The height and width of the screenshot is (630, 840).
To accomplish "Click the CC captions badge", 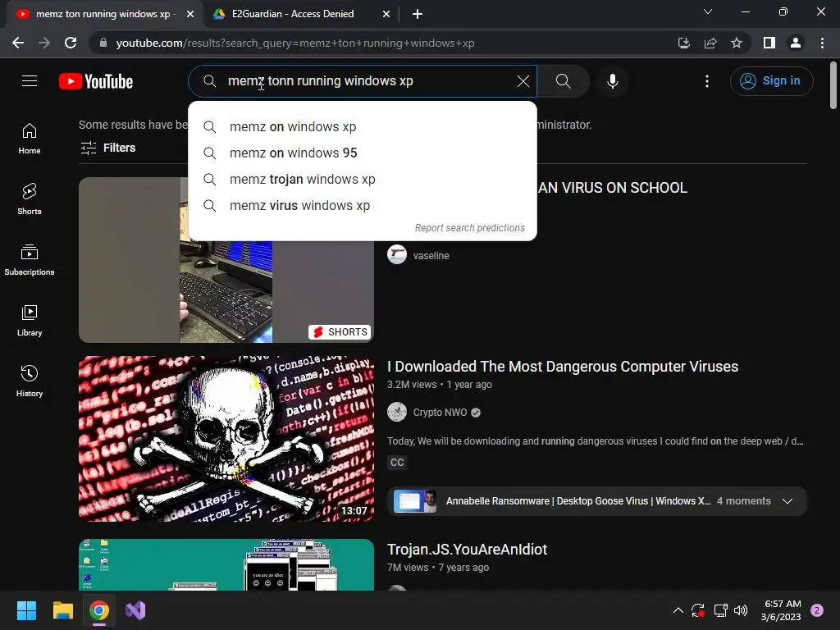I will [x=397, y=463].
